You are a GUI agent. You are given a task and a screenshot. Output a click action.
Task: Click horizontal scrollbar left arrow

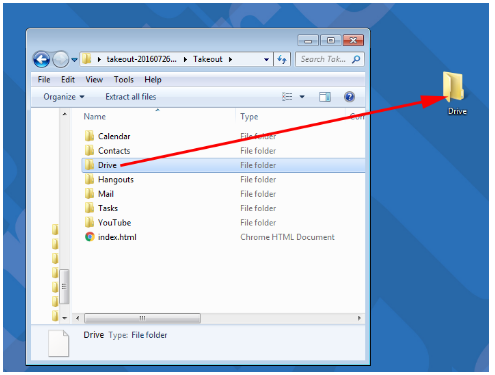77,318
